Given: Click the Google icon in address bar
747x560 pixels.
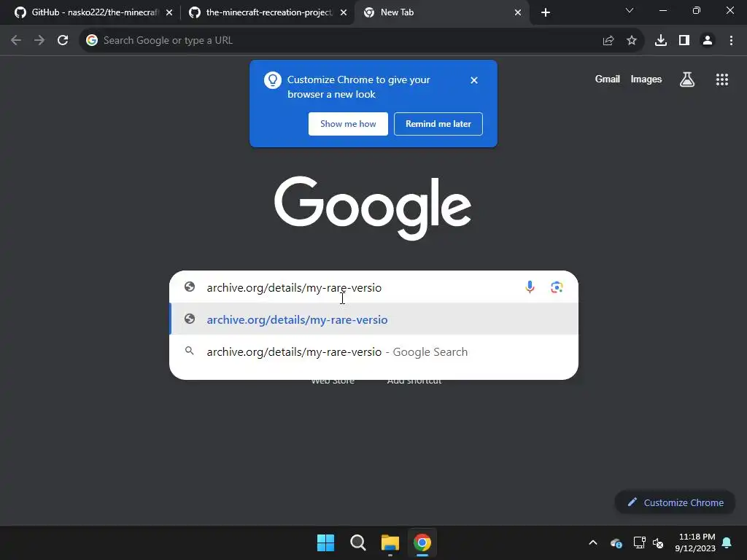Looking at the screenshot, I should (92, 41).
